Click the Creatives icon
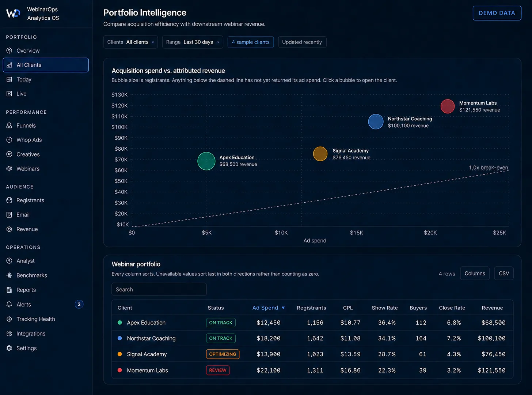The height and width of the screenshot is (395, 532). [x=9, y=154]
